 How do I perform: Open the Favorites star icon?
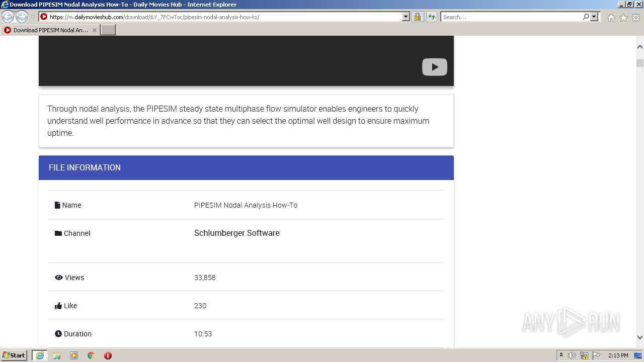tap(623, 18)
